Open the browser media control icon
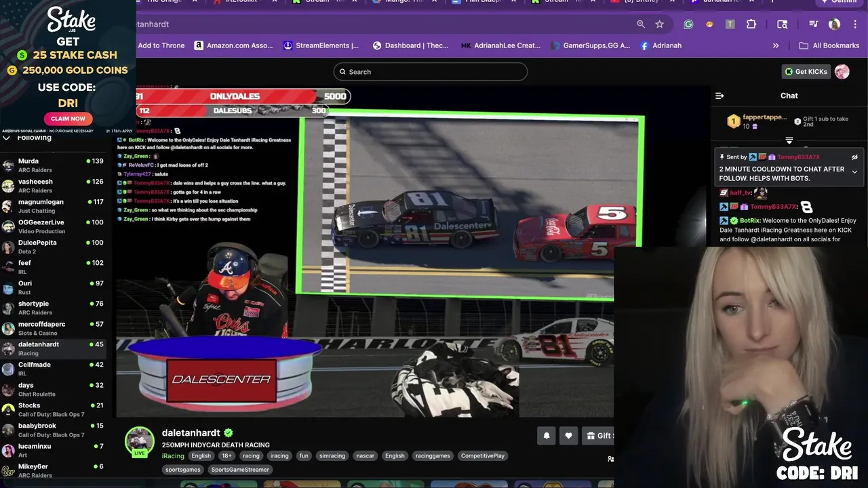This screenshot has height=488, width=868. [x=813, y=24]
